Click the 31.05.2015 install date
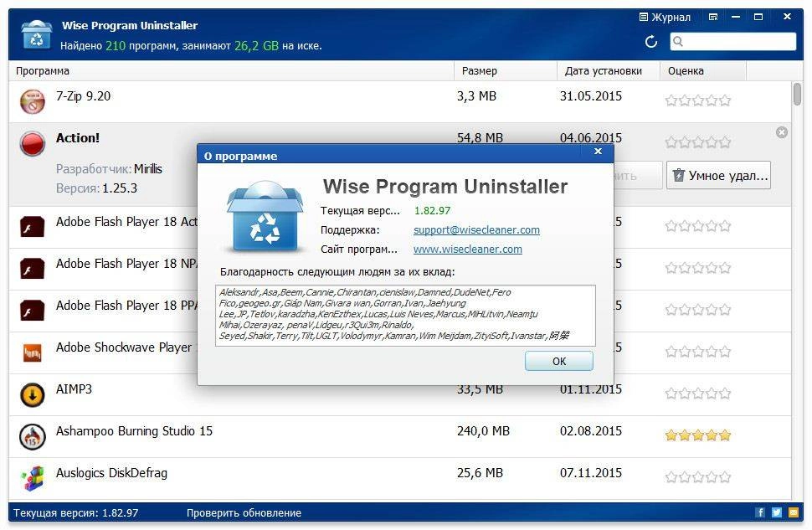 pyautogui.click(x=591, y=96)
